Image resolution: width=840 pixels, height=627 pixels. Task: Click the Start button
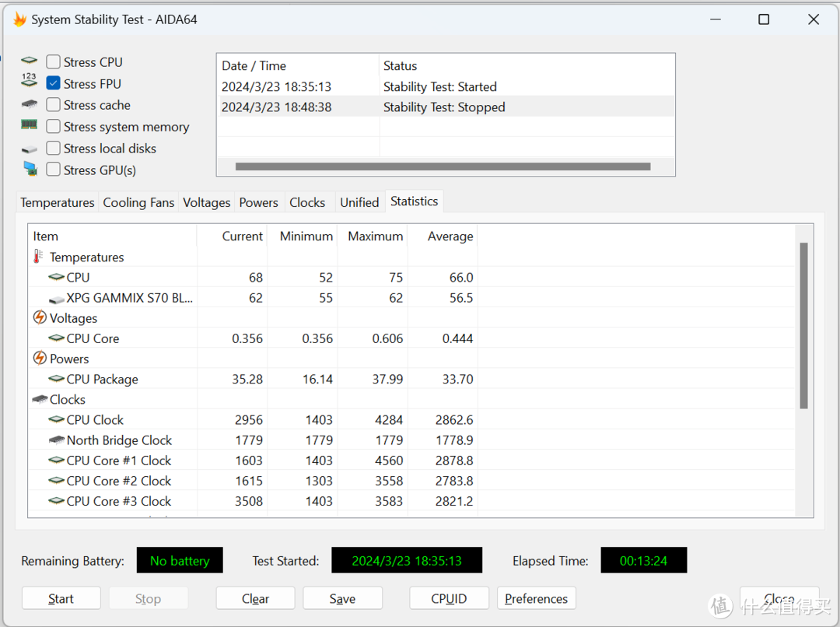(61, 598)
